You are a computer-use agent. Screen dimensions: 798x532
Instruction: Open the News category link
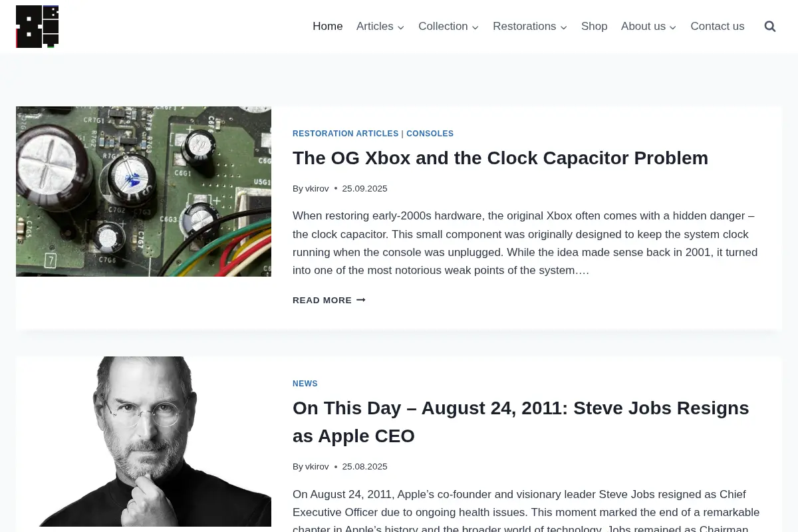305,384
